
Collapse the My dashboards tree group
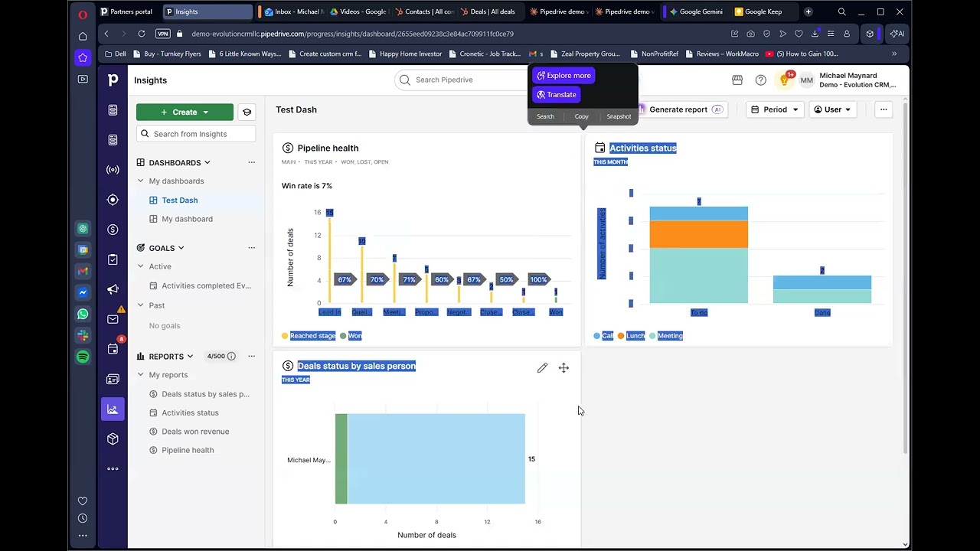pos(140,181)
